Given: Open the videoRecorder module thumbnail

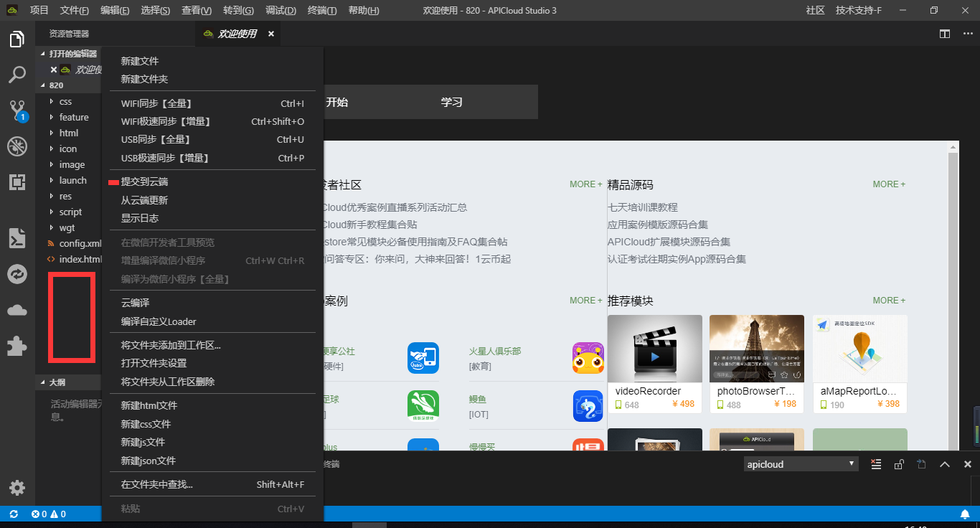Looking at the screenshot, I should (655, 349).
